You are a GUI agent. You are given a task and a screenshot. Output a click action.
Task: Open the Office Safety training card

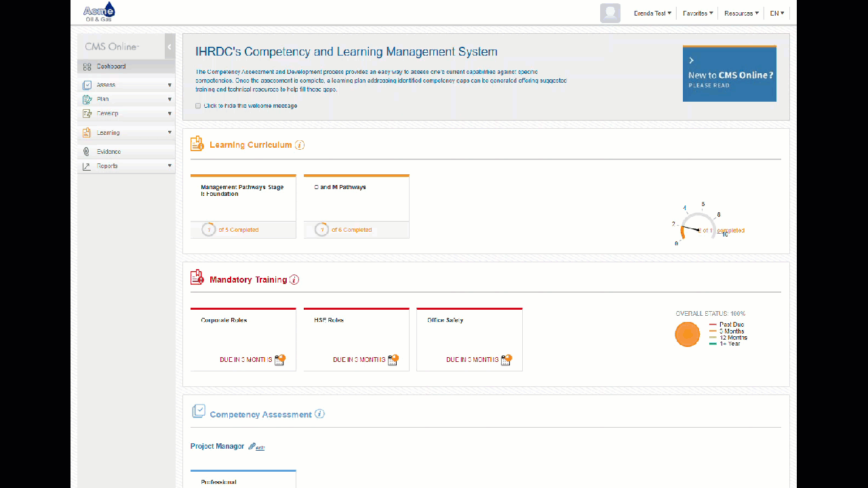(x=470, y=340)
